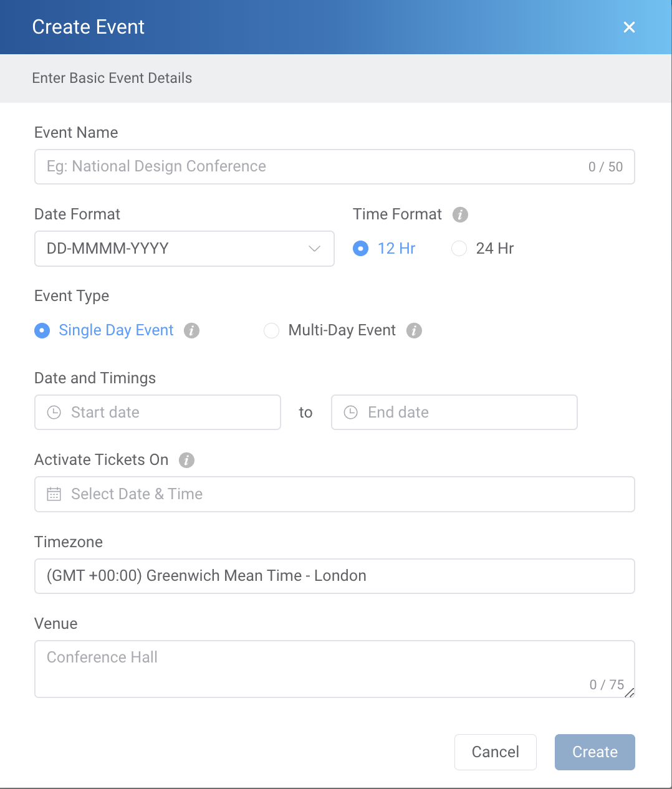Select the Multi-Day Event option
This screenshot has width=672, height=789.
tap(271, 330)
